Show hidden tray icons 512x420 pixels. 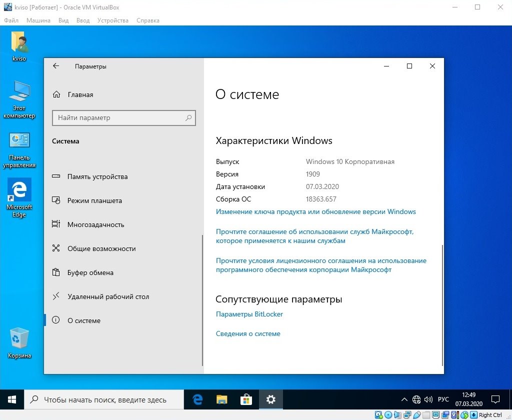point(404,399)
